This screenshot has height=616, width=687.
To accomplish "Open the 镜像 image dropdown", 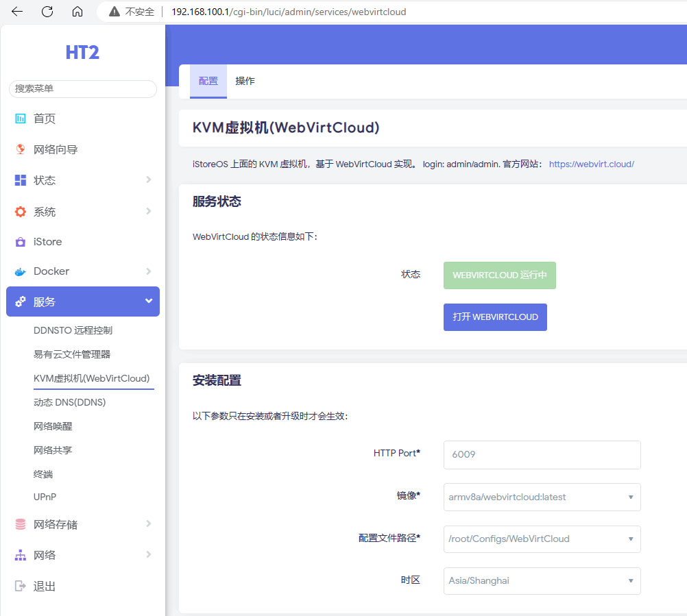I will pos(542,497).
